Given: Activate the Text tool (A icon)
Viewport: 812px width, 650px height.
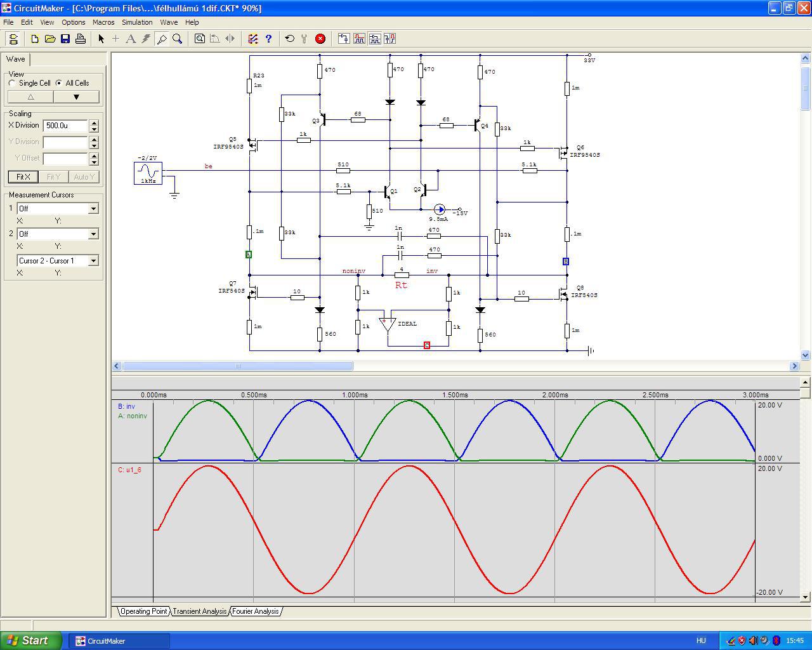Looking at the screenshot, I should (131, 39).
